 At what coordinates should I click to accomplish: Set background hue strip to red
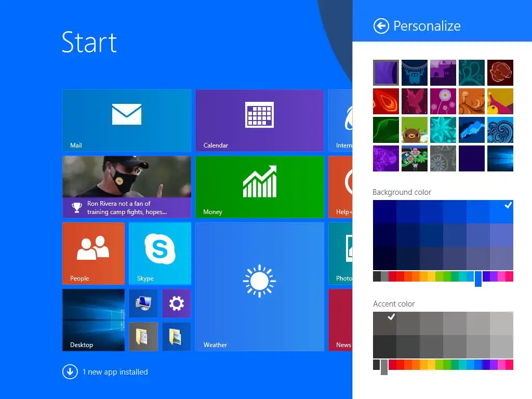(x=400, y=276)
